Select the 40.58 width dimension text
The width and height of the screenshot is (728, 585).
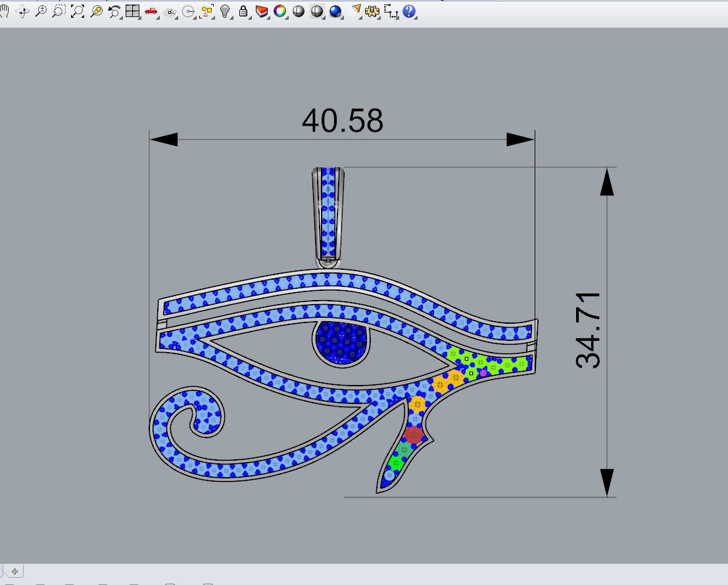[343, 121]
